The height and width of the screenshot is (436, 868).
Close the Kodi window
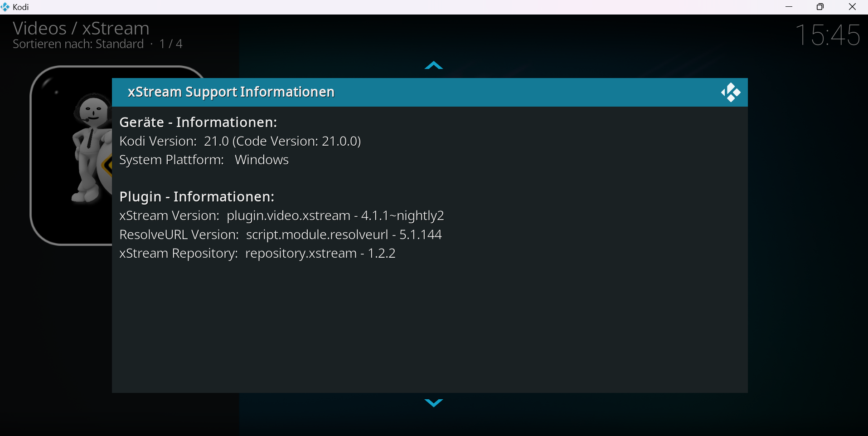[852, 7]
